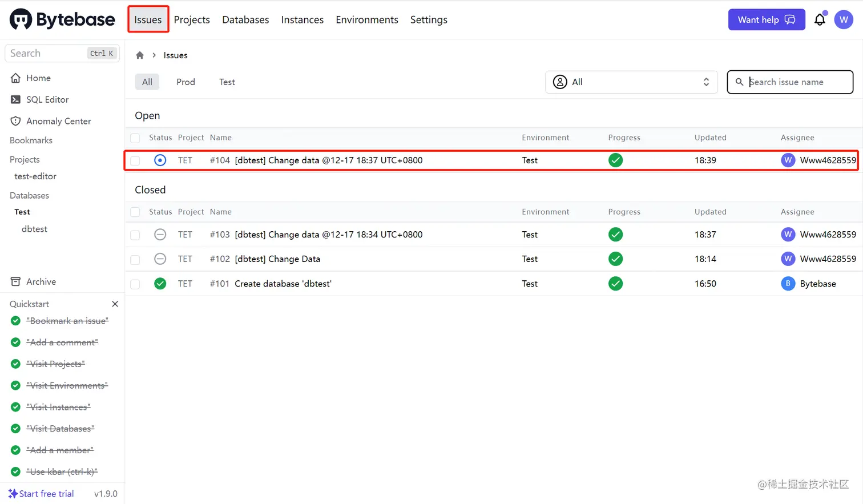Filter issues by Prod environment
This screenshot has height=504, width=863.
tap(185, 82)
